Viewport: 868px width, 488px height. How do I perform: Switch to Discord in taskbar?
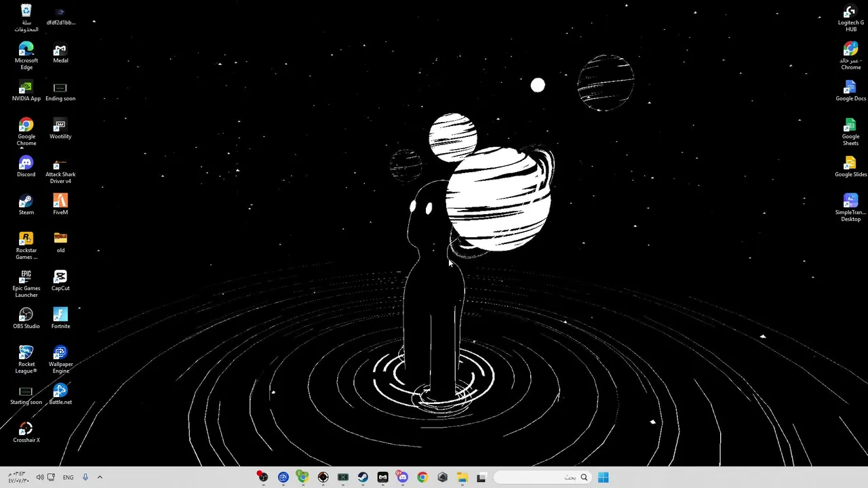403,477
